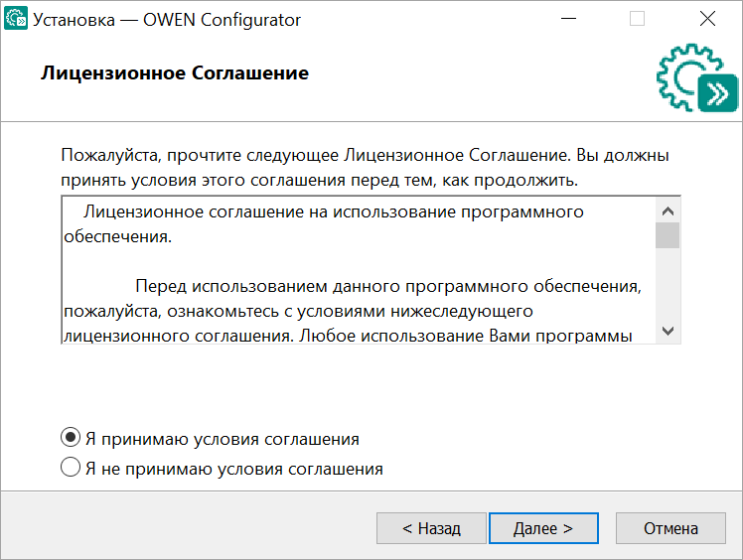Cancel installation with 'Отмена' button
This screenshot has height=560, width=743.
coord(670,528)
